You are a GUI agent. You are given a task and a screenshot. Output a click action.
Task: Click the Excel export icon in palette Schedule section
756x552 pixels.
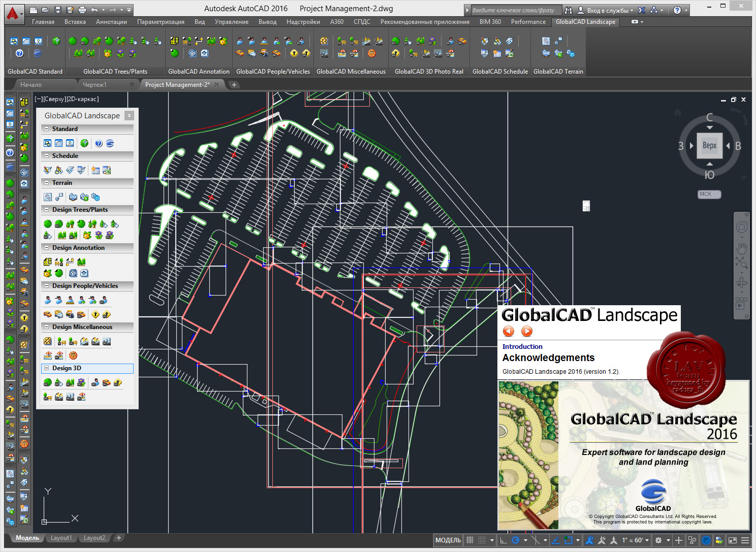tap(107, 170)
